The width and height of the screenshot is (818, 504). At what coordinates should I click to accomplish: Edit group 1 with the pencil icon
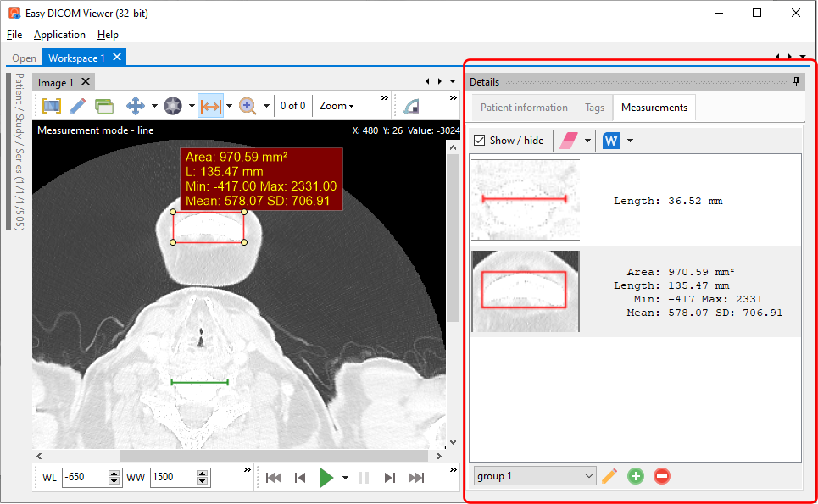click(x=609, y=476)
